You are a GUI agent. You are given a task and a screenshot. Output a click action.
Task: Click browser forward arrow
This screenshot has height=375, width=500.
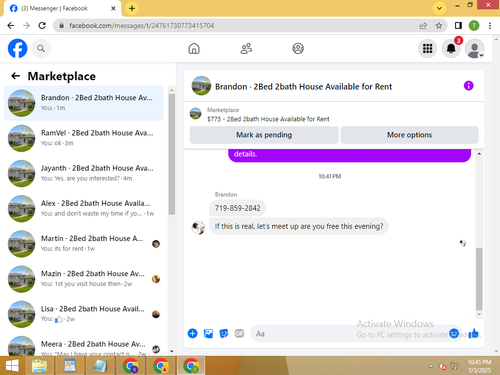pyautogui.click(x=26, y=25)
